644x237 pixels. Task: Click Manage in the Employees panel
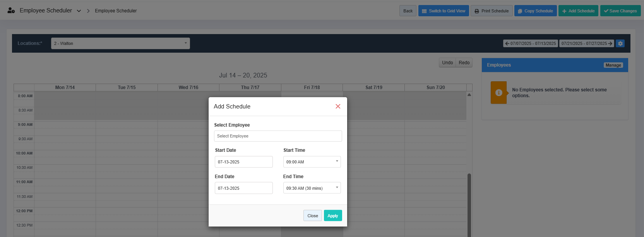click(613, 65)
